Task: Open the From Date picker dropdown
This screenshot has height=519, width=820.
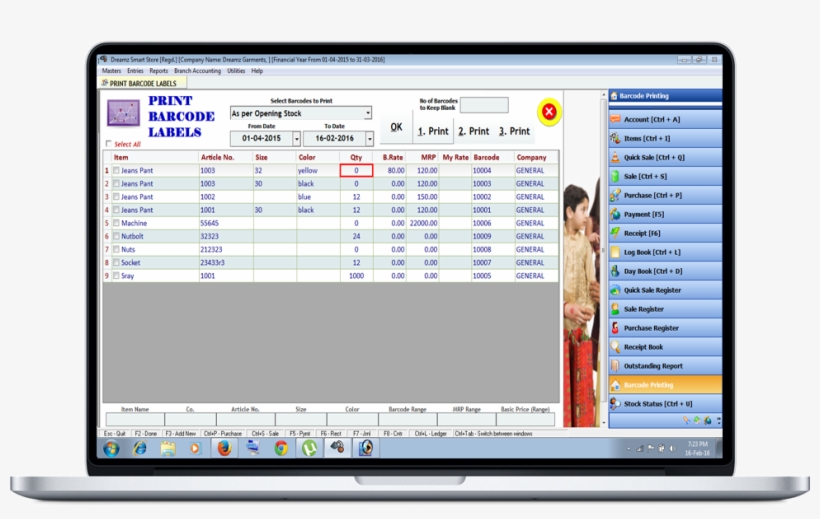Action: [x=296, y=139]
